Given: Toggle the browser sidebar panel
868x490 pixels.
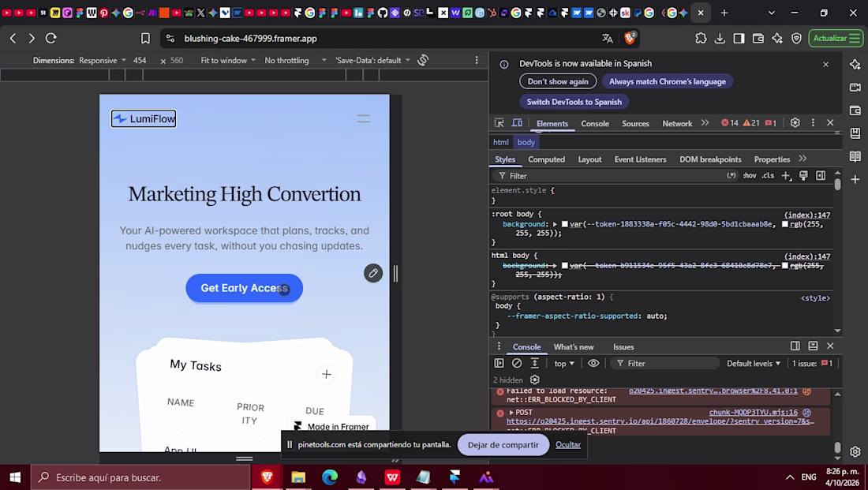Looking at the screenshot, I should [x=739, y=38].
